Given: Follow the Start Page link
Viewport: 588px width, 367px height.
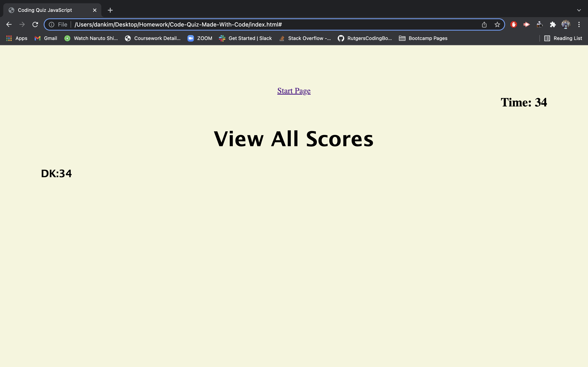Looking at the screenshot, I should [294, 91].
